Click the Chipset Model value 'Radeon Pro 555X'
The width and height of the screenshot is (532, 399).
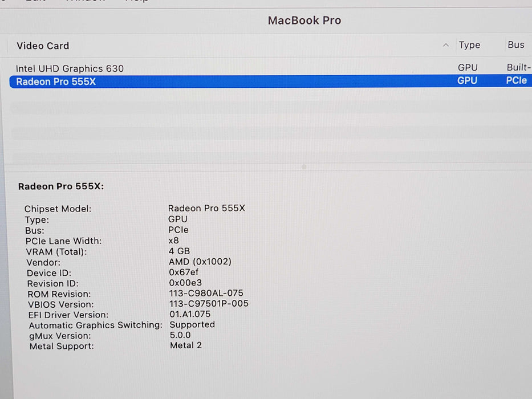(x=206, y=208)
